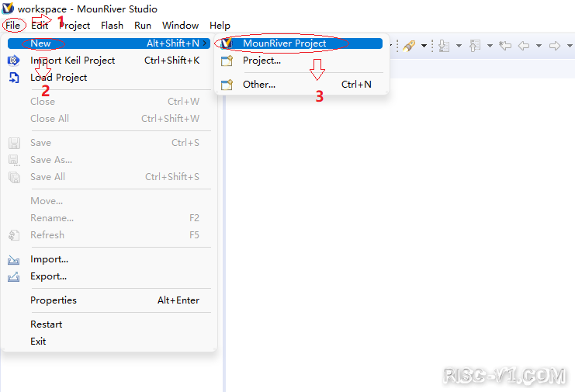Image resolution: width=575 pixels, height=392 pixels.
Task: Click the MounRiver Project icon in the submenu
Action: pyautogui.click(x=227, y=43)
